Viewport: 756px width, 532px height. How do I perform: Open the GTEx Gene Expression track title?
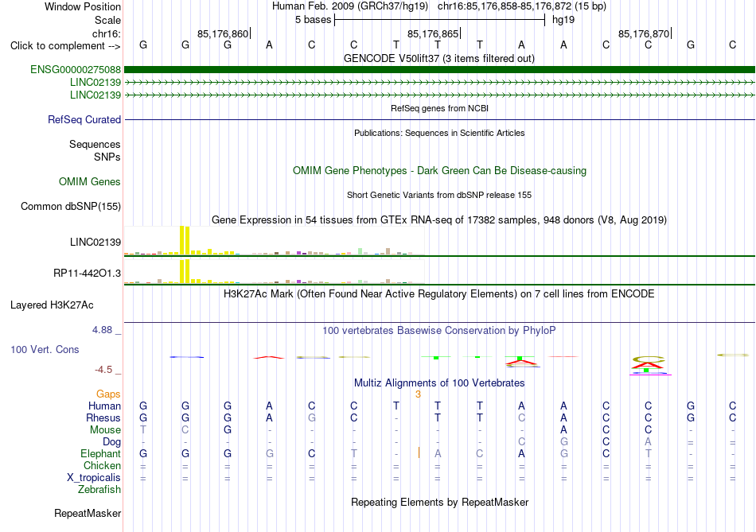click(439, 219)
